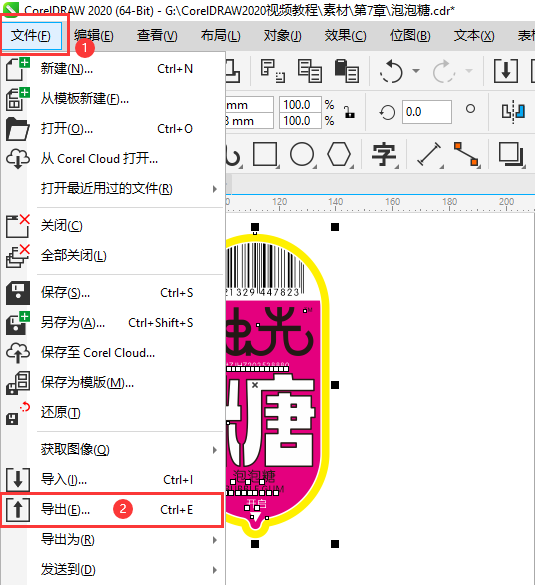Click the Copy icon in toolbar
Image resolution: width=535 pixels, height=585 pixels.
click(310, 71)
